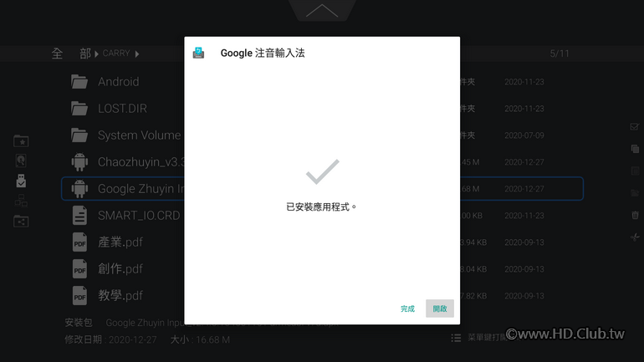
Task: Open the shared folder sidebar icon
Action: coord(21,222)
